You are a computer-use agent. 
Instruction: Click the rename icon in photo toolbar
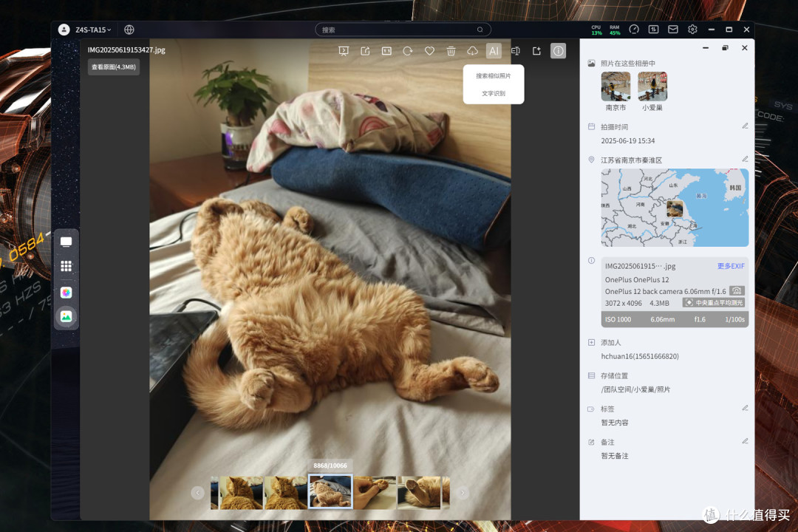515,51
